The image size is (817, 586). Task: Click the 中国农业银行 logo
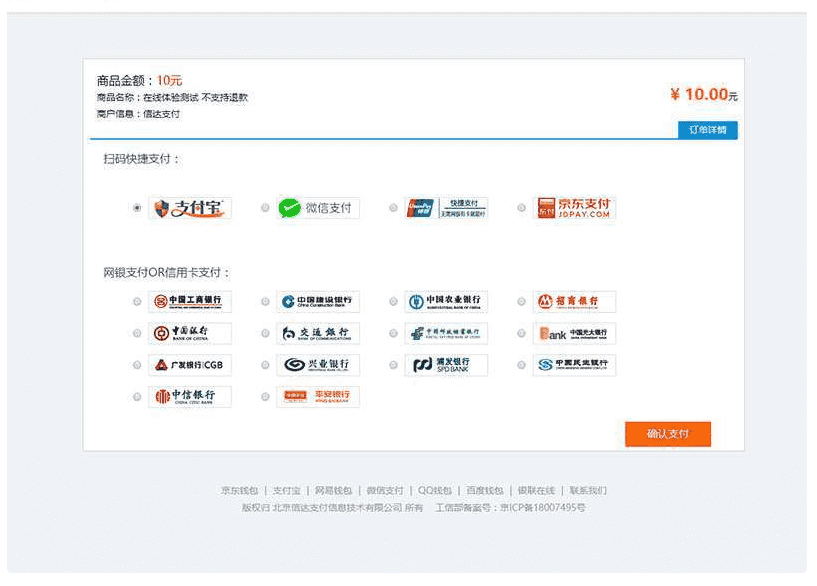[446, 302]
